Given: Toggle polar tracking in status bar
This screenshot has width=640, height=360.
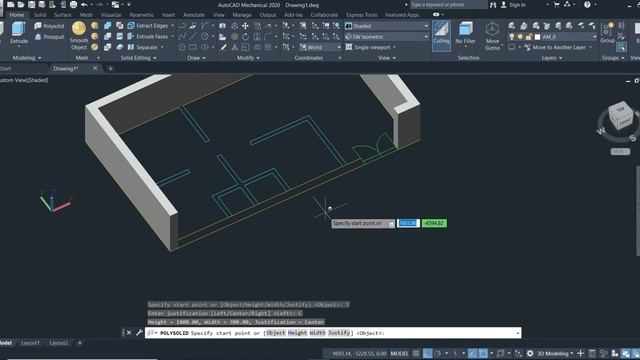Looking at the screenshot, I should click(x=438, y=353).
